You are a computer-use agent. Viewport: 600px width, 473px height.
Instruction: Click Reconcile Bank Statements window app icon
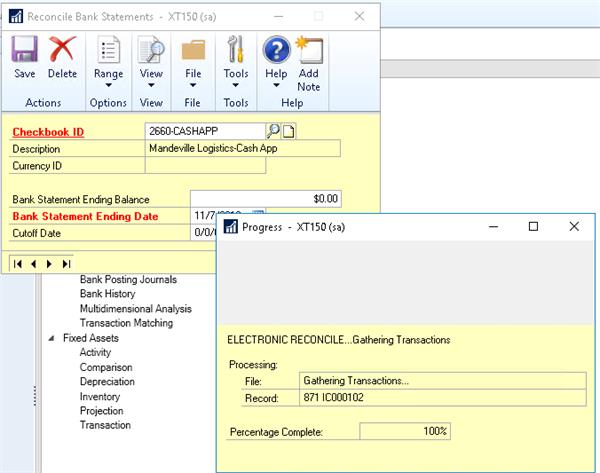[x=16, y=17]
